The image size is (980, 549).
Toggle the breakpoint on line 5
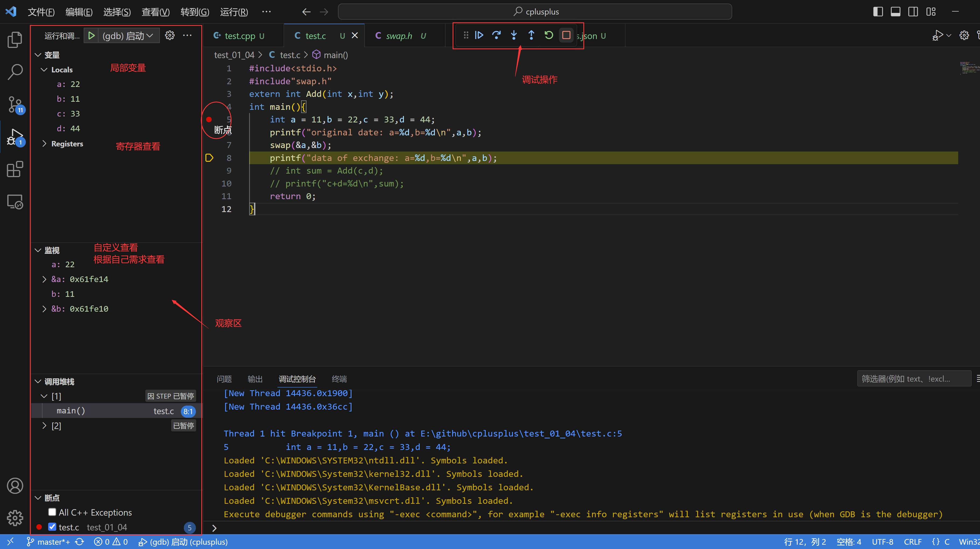(209, 119)
